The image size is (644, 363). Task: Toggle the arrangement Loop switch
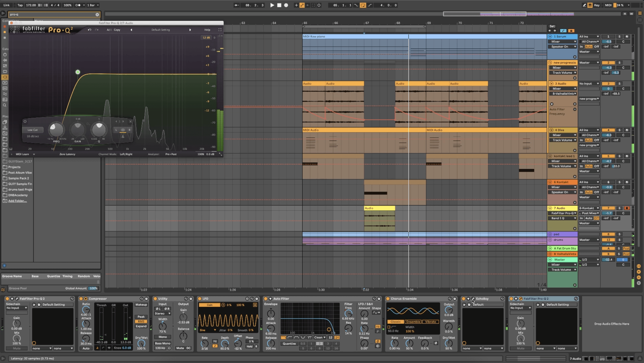pyautogui.click(x=363, y=5)
